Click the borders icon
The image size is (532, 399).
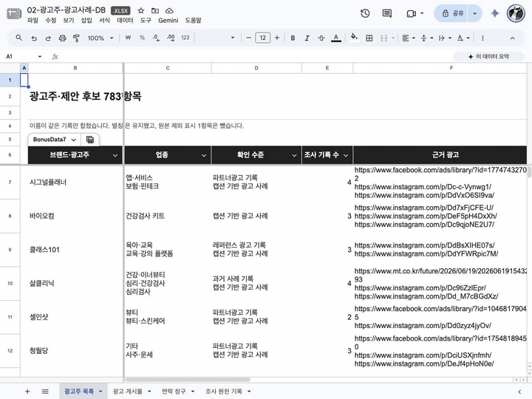click(369, 38)
